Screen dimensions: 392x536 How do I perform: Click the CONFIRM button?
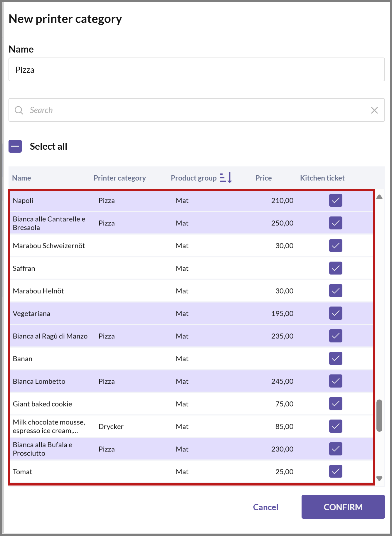343,507
